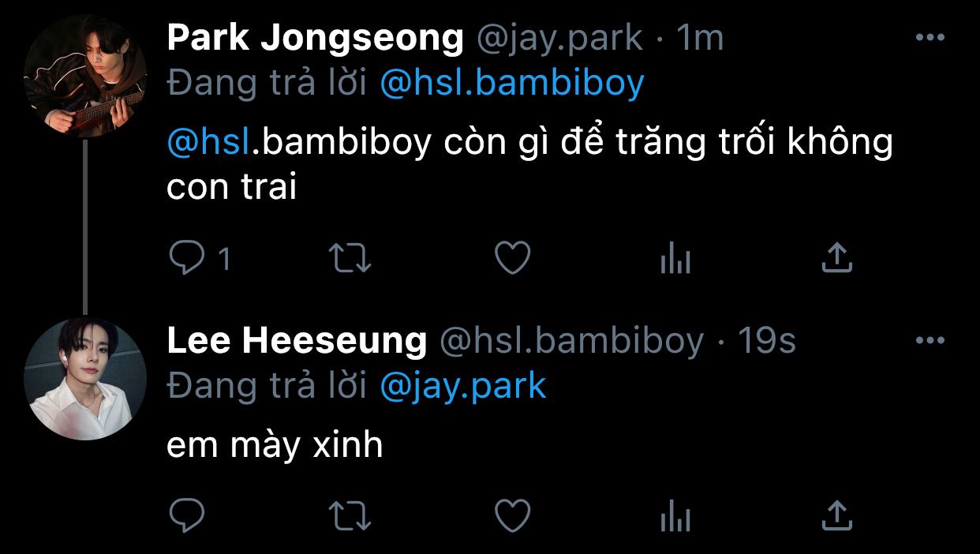The height and width of the screenshot is (554, 980).
Task: Open the 'em mày xinh' tweet text
Action: 275,446
